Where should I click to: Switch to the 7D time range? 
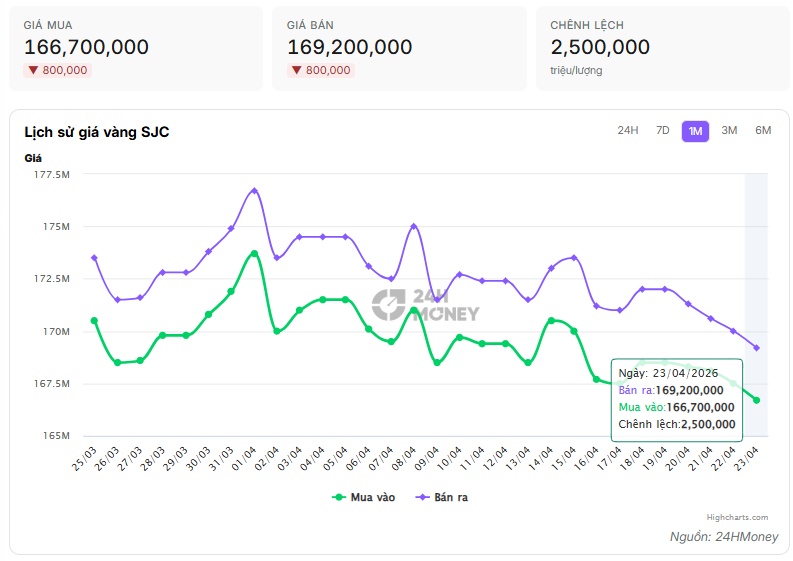pyautogui.click(x=662, y=131)
